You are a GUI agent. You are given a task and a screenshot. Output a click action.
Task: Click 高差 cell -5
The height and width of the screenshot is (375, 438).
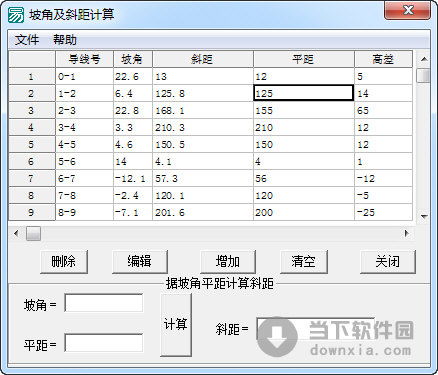click(x=384, y=196)
